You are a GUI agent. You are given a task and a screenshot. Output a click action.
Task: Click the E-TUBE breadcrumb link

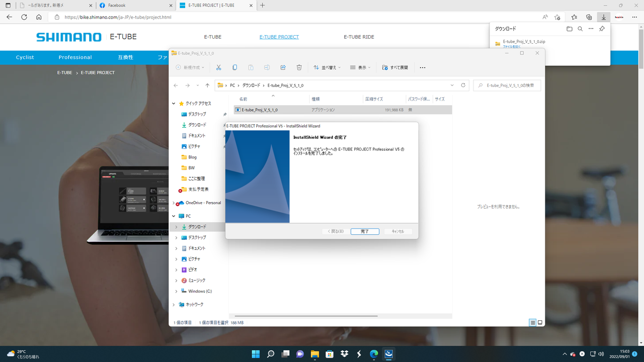[64, 72]
